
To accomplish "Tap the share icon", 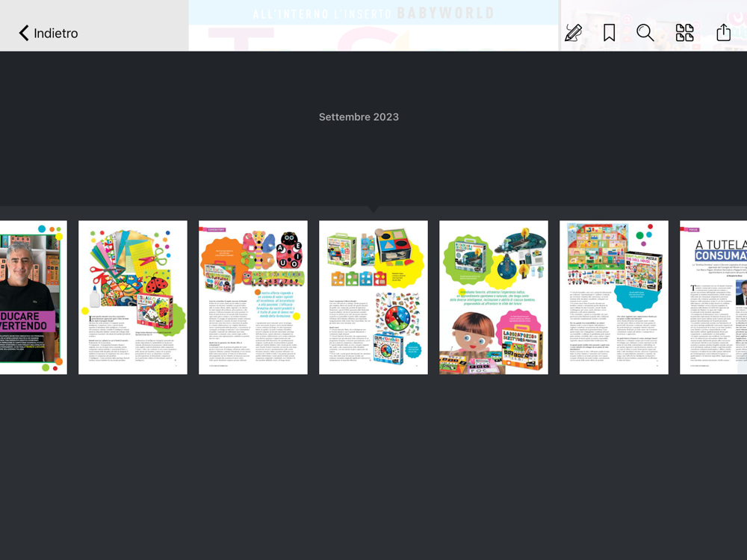I will (724, 32).
